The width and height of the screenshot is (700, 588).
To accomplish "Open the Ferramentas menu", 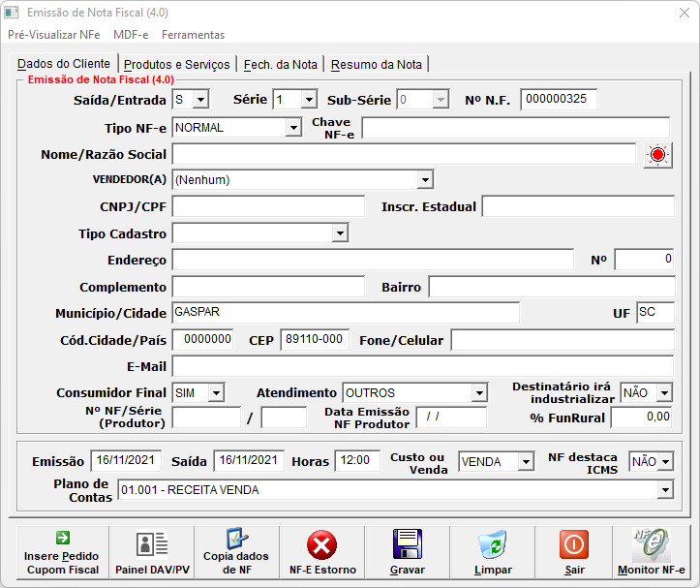I will pyautogui.click(x=193, y=35).
